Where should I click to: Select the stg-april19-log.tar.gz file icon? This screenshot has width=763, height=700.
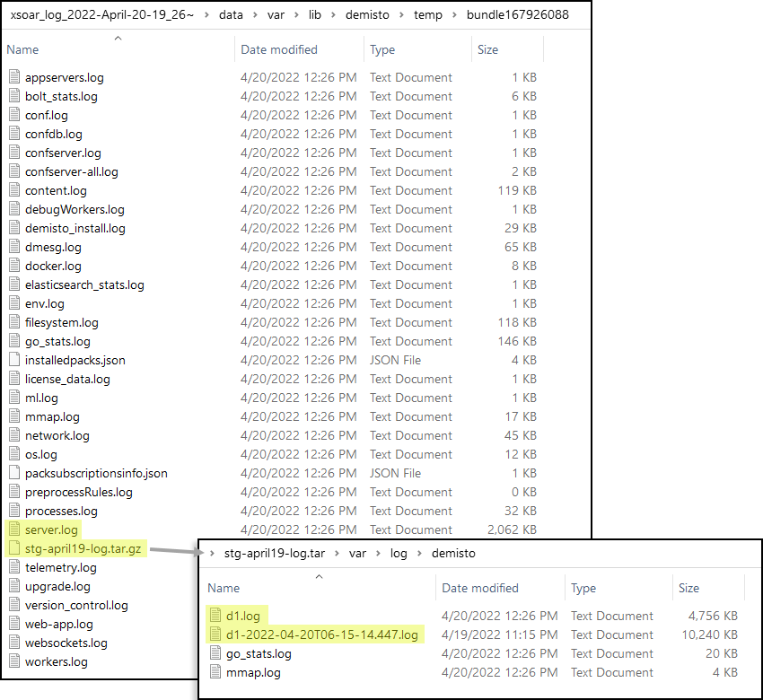pyautogui.click(x=14, y=548)
